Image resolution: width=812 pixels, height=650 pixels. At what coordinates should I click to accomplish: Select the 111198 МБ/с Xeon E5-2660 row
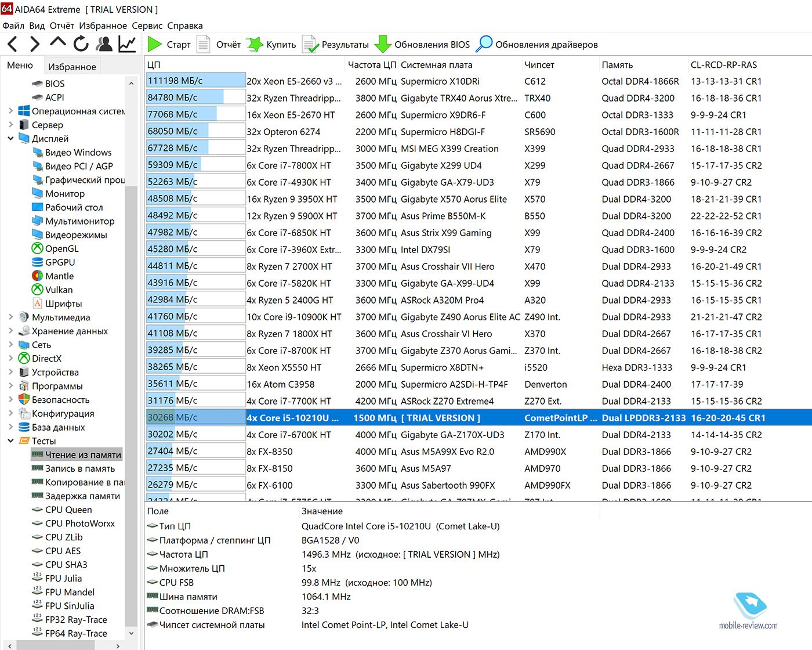478,81
